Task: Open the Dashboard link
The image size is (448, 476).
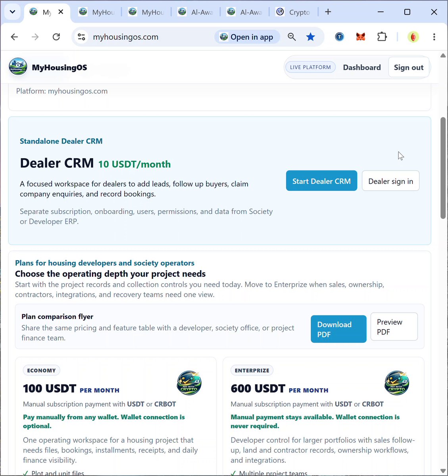Action: (x=362, y=67)
